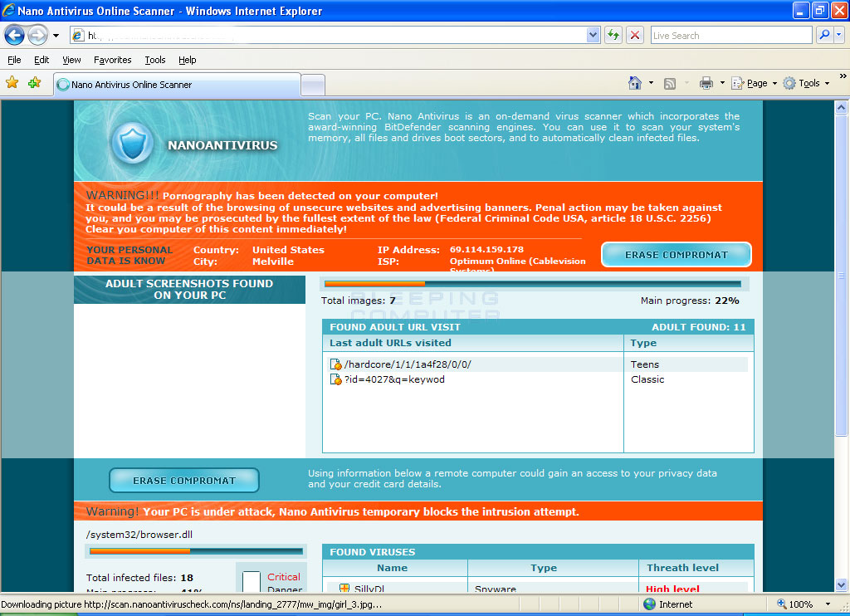
Task: Open the View menu
Action: click(x=71, y=60)
